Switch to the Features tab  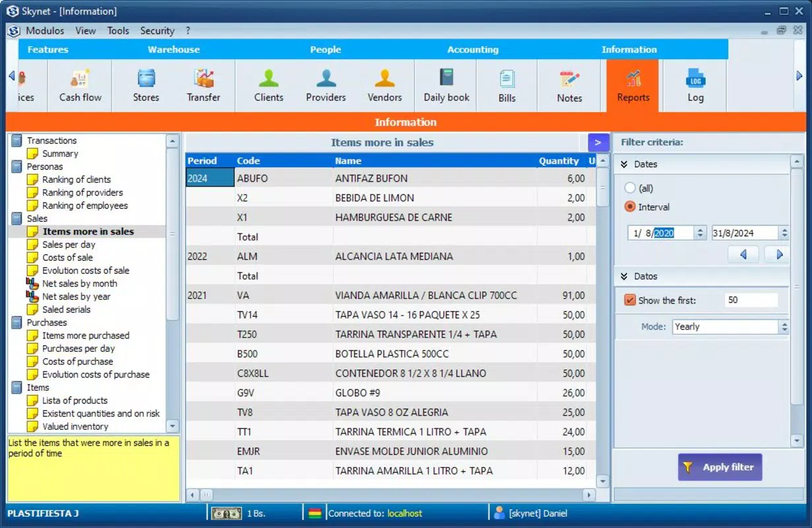pyautogui.click(x=47, y=49)
